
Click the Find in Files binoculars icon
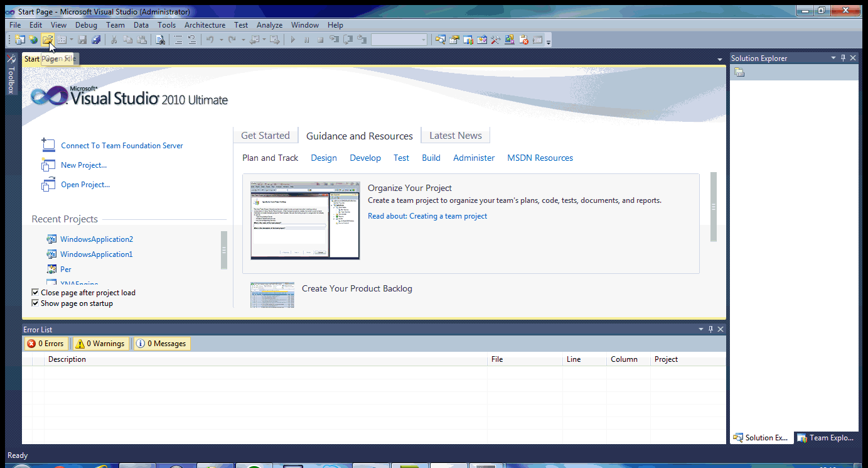coord(160,40)
